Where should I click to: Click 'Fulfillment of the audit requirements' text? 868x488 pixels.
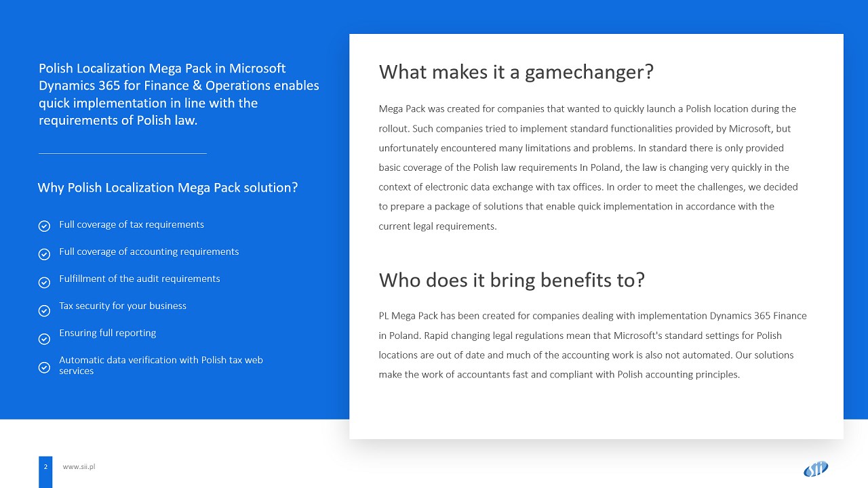coord(140,279)
